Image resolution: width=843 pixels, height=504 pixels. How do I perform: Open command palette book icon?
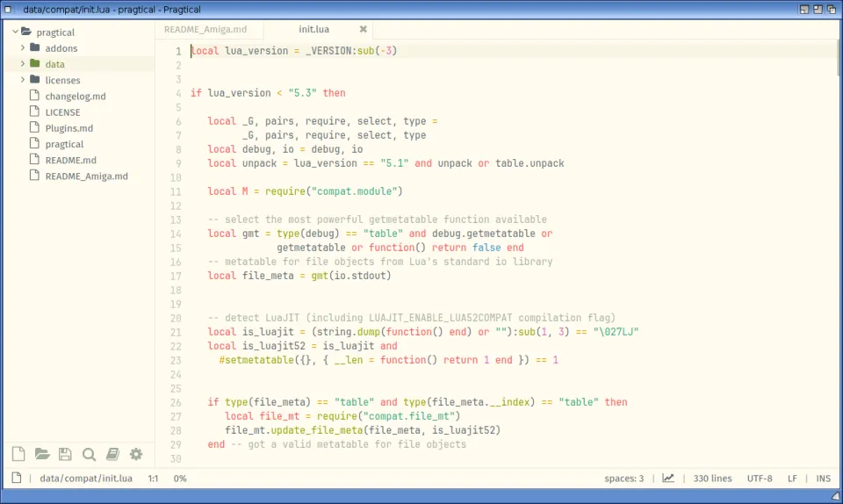tap(112, 454)
